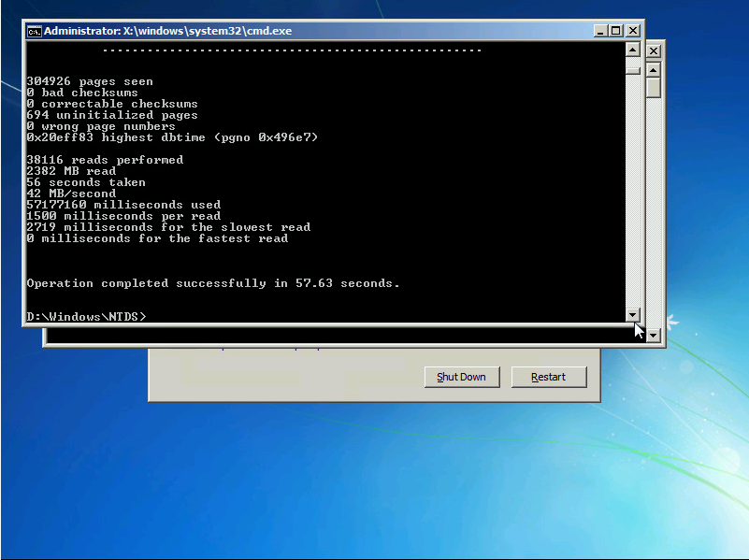Click the front console scroll down arrow
Screen dimensions: 749x560
(633, 315)
